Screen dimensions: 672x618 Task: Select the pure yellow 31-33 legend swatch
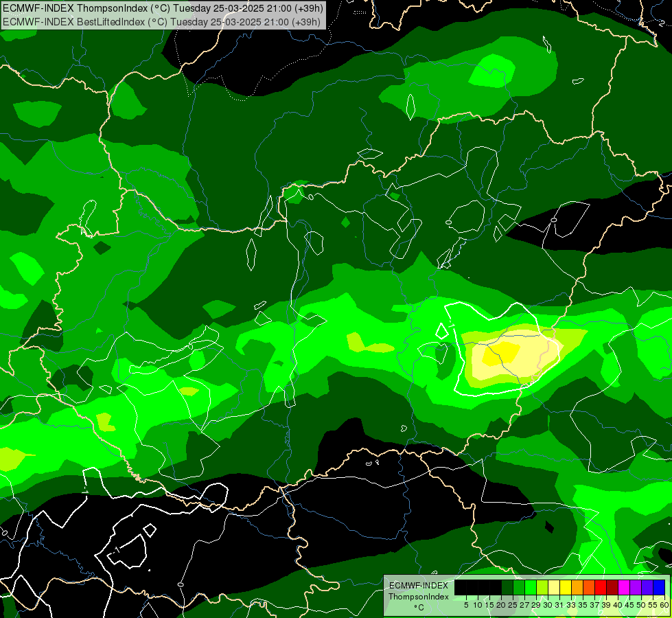coord(566,587)
